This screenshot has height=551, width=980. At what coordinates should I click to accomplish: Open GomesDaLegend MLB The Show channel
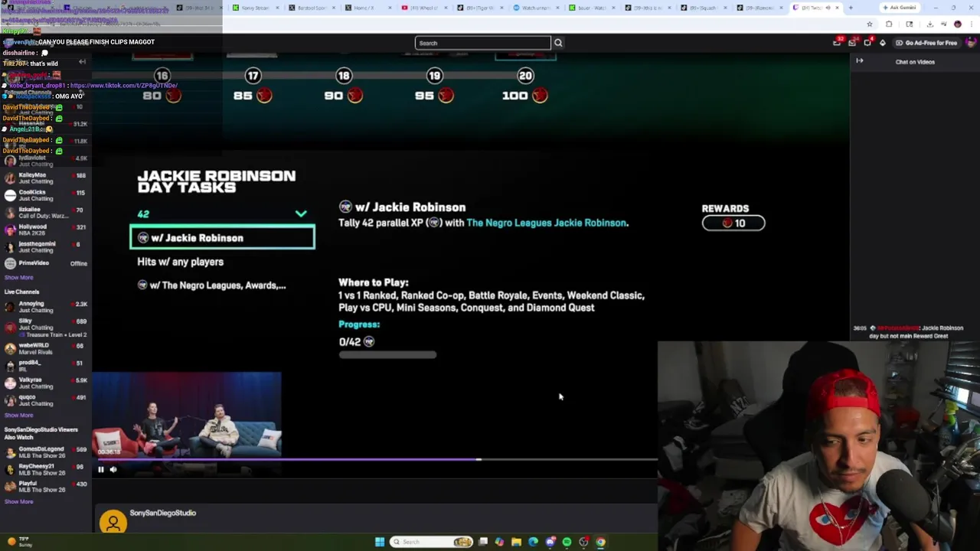point(46,452)
